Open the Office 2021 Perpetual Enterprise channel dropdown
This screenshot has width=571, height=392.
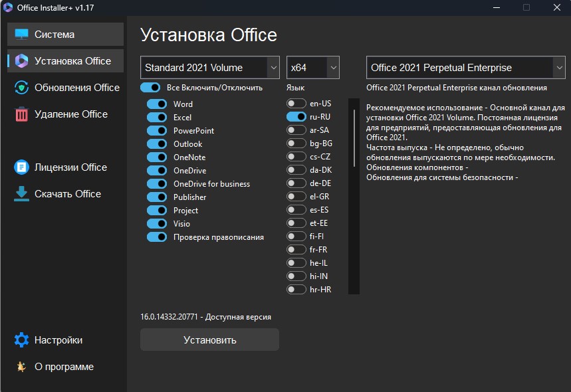click(466, 67)
